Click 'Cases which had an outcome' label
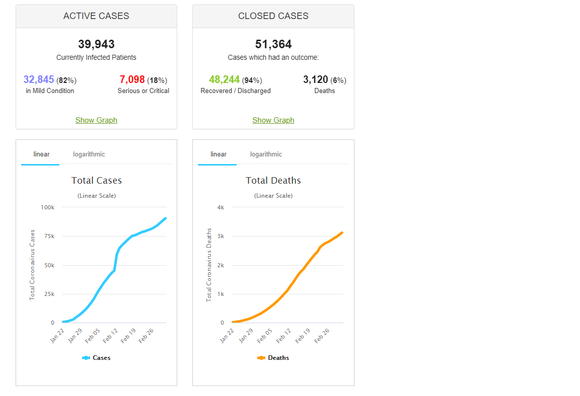The image size is (580, 396). (x=273, y=57)
